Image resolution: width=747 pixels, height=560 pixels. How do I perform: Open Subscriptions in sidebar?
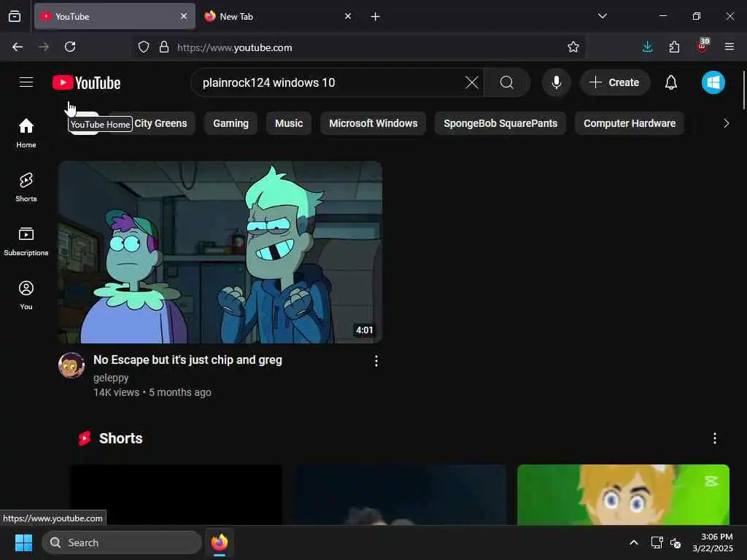[x=26, y=241]
